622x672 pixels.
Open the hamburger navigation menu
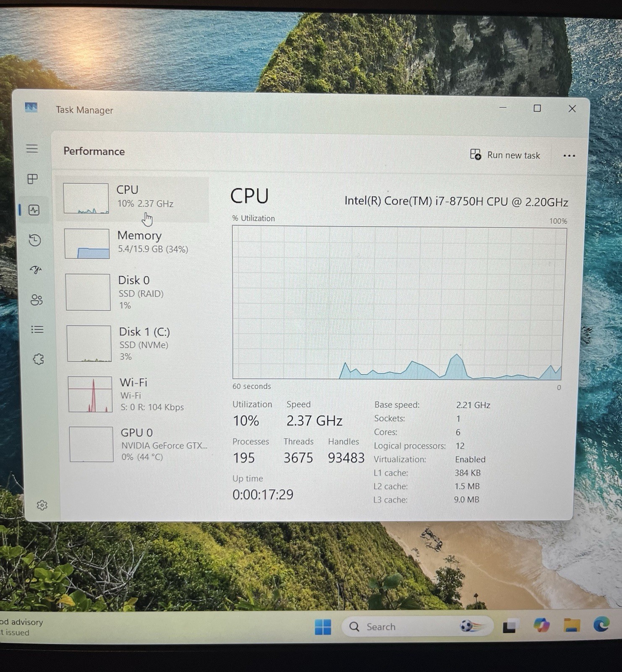pyautogui.click(x=32, y=149)
